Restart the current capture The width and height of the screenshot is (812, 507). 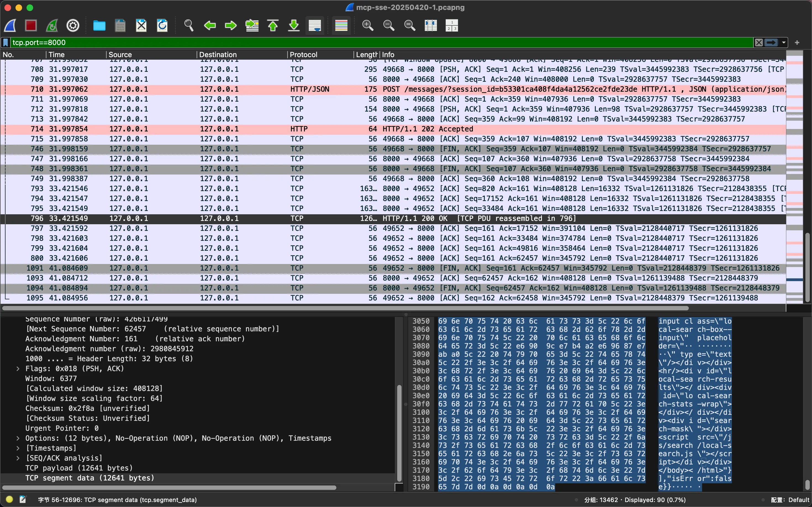click(x=52, y=25)
